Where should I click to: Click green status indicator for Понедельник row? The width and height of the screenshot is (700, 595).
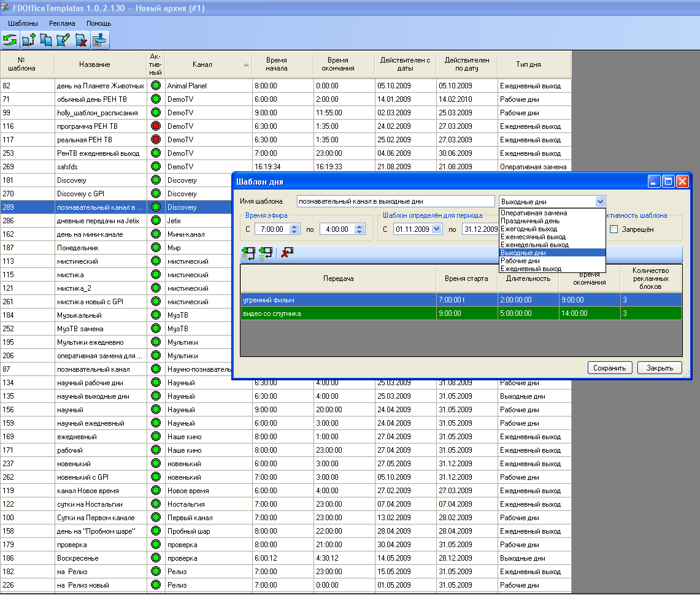[156, 248]
